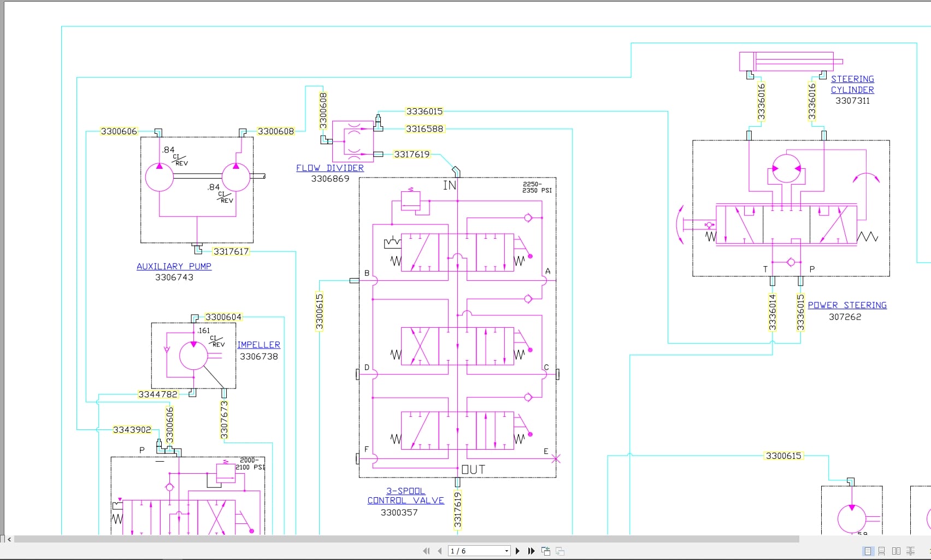Go to the next page

coord(518,551)
